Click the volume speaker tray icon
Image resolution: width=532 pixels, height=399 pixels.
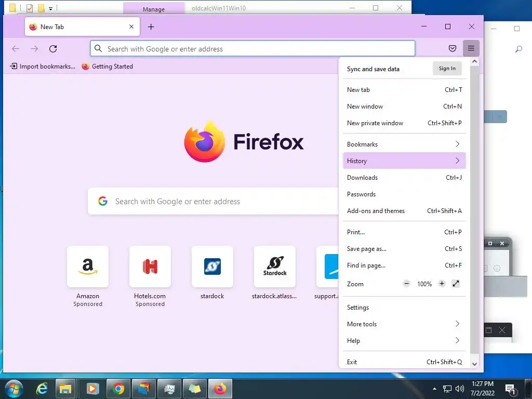click(459, 389)
